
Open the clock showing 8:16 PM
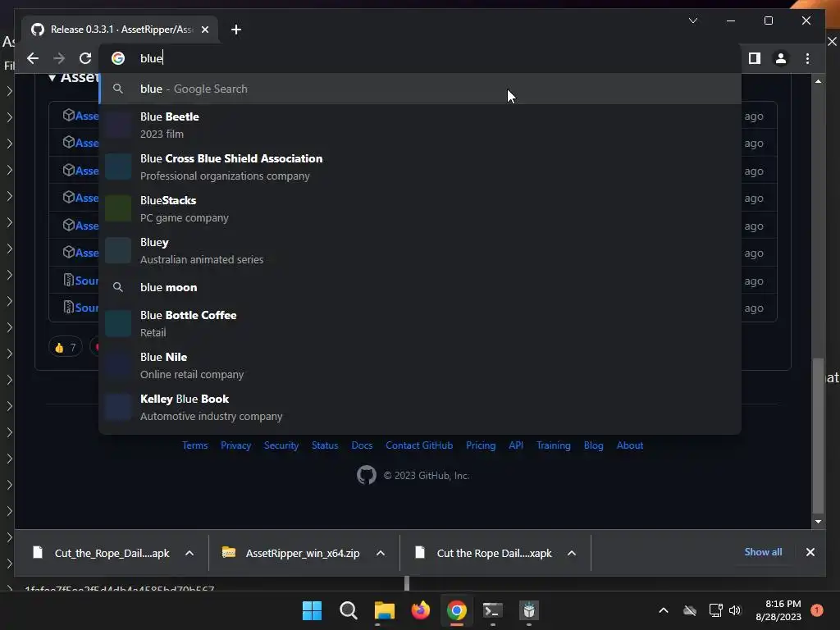pyautogui.click(x=778, y=610)
